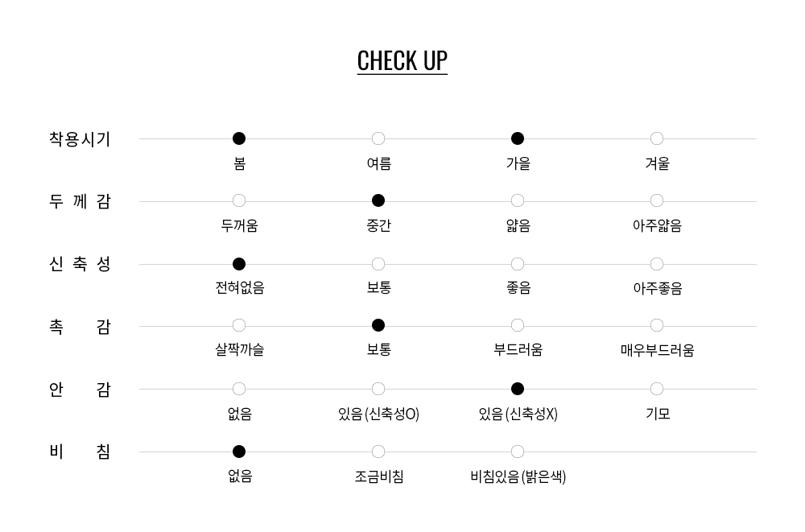
Task: Pick 아주좋음 stretch option
Action: tap(657, 264)
